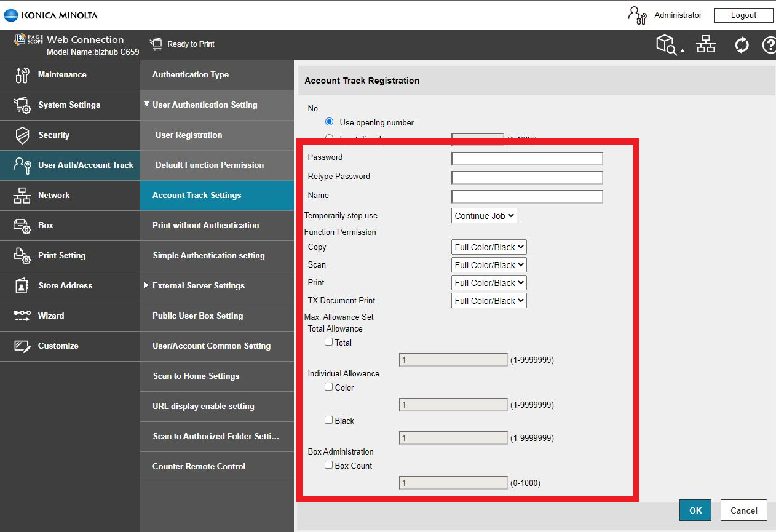Screen dimensions: 776x532
Task: Click the refresh icon in header
Action: pyautogui.click(x=742, y=45)
